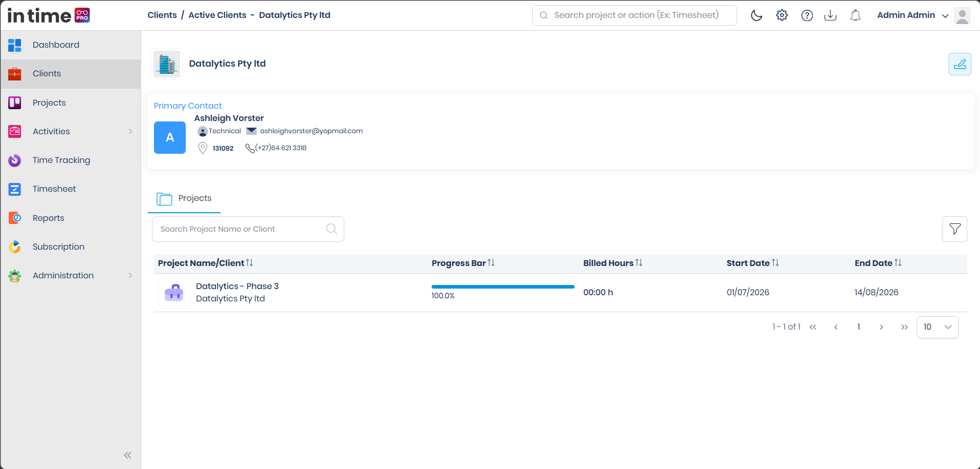Image resolution: width=980 pixels, height=469 pixels.
Task: Click the user avatar icon
Action: [x=963, y=15]
